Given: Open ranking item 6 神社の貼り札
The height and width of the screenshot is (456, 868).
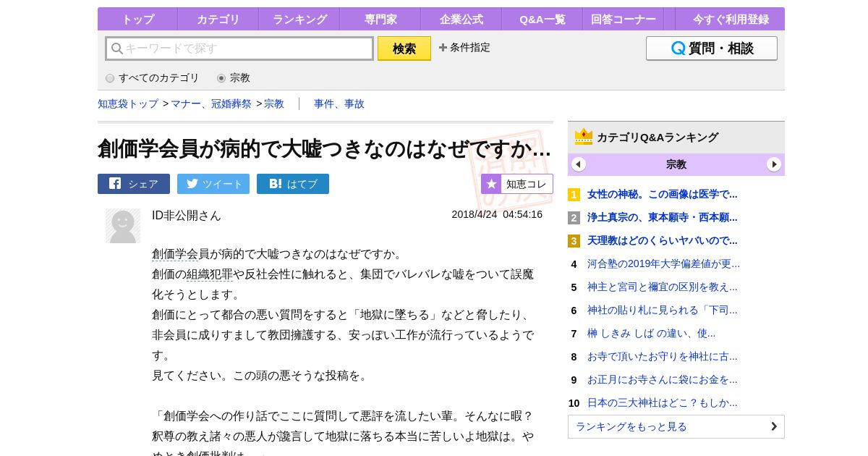Looking at the screenshot, I should (663, 310).
